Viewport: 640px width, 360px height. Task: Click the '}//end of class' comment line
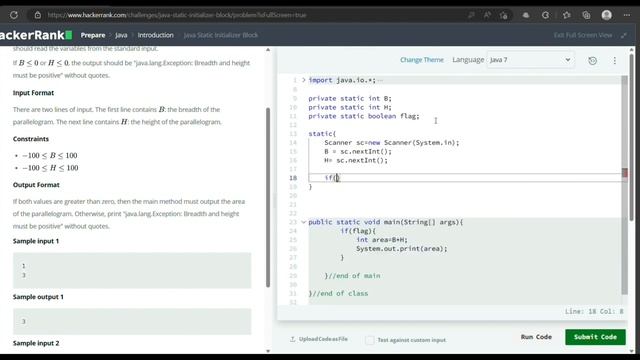[338, 293]
